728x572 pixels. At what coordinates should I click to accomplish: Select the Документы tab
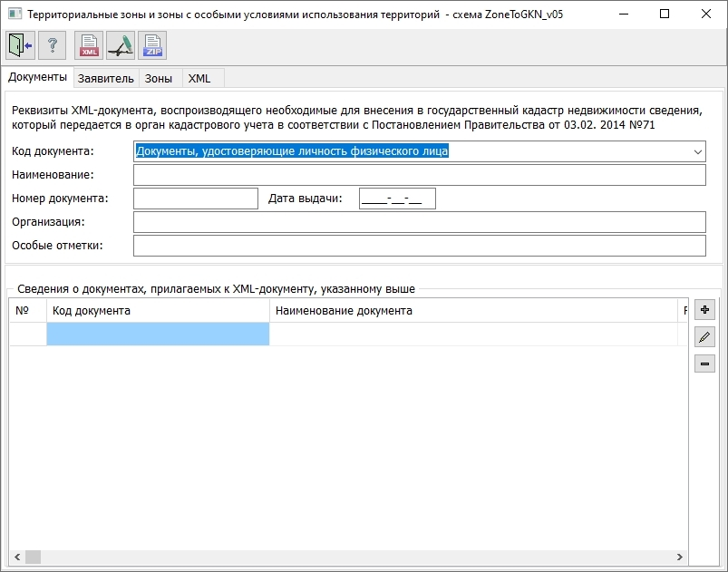click(38, 78)
